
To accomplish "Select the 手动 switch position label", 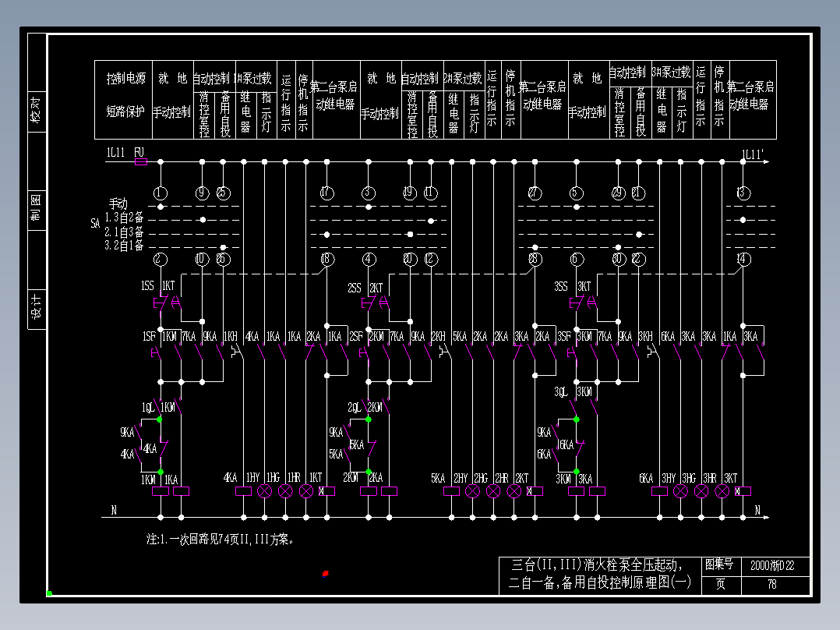I will (118, 204).
